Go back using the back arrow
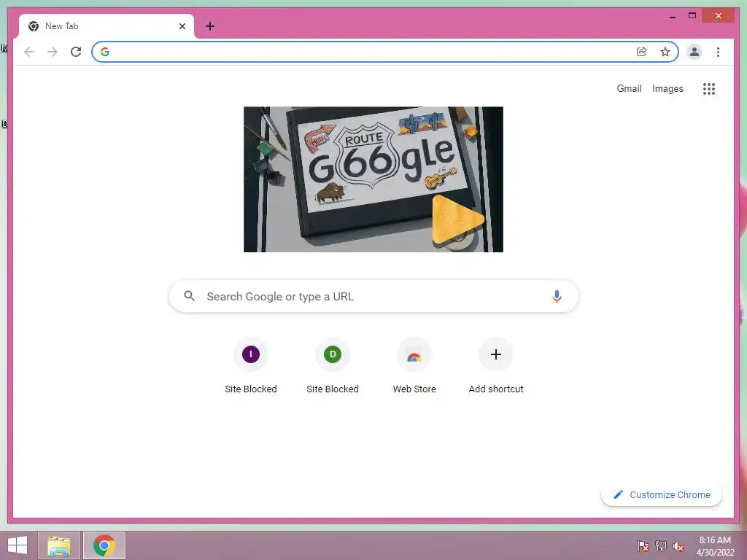The image size is (747, 560). tap(29, 52)
